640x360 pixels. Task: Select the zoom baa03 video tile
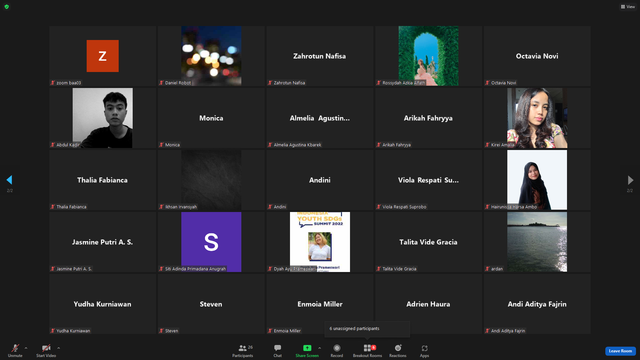(x=102, y=56)
